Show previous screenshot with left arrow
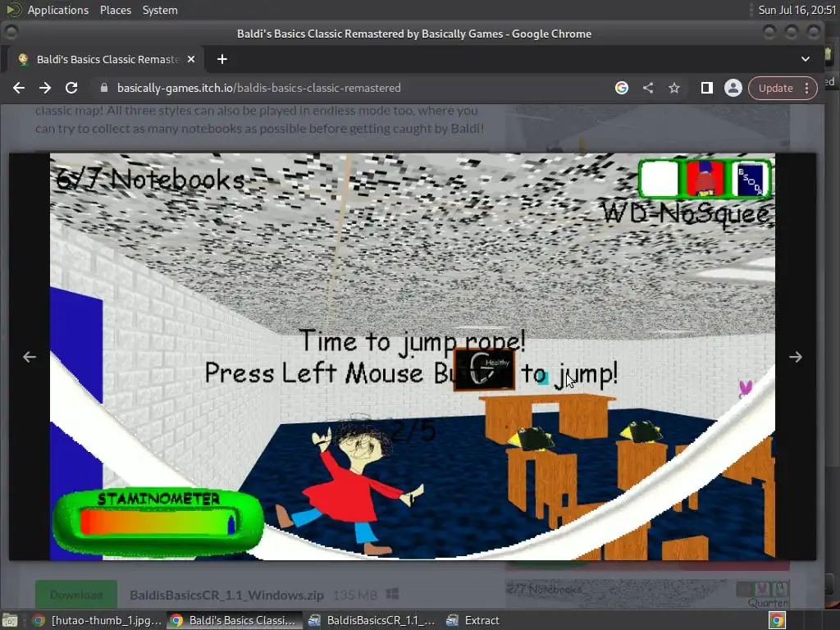Screen dimensions: 840x630 30,357
